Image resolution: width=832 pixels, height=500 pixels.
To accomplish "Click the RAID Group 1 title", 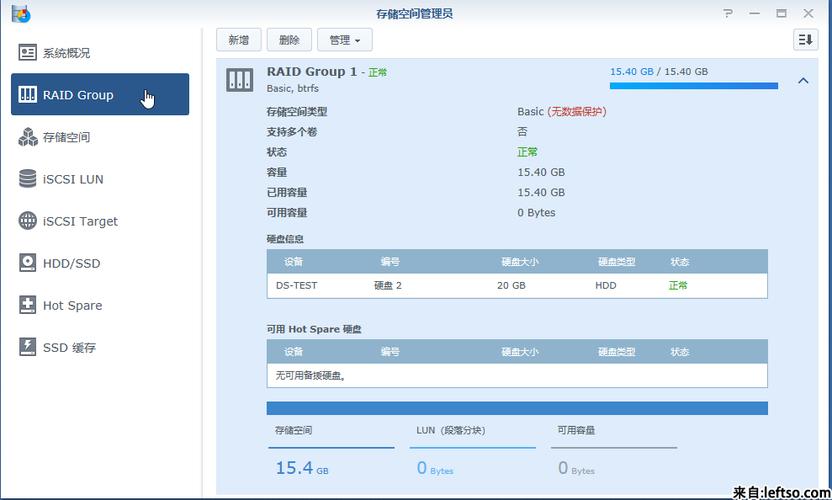I will [x=312, y=72].
